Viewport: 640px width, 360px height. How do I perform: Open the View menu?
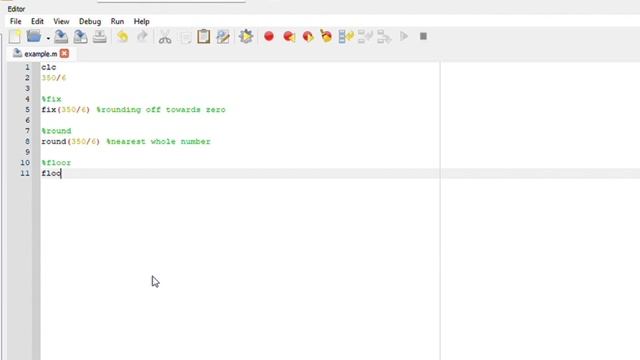pos(61,21)
